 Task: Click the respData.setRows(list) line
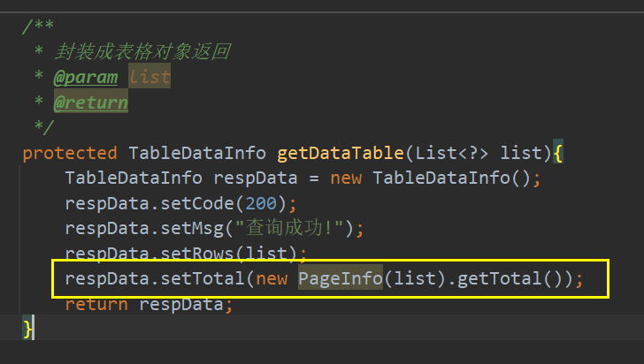pyautogui.click(x=186, y=254)
